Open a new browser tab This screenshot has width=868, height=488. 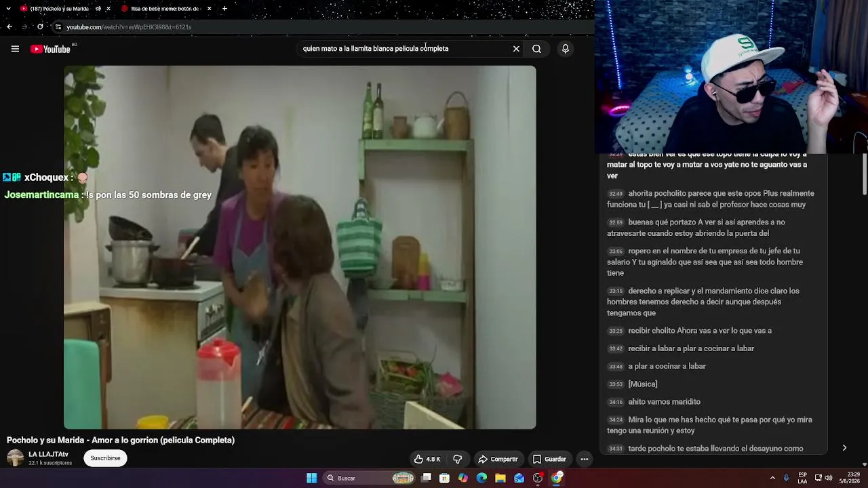224,9
